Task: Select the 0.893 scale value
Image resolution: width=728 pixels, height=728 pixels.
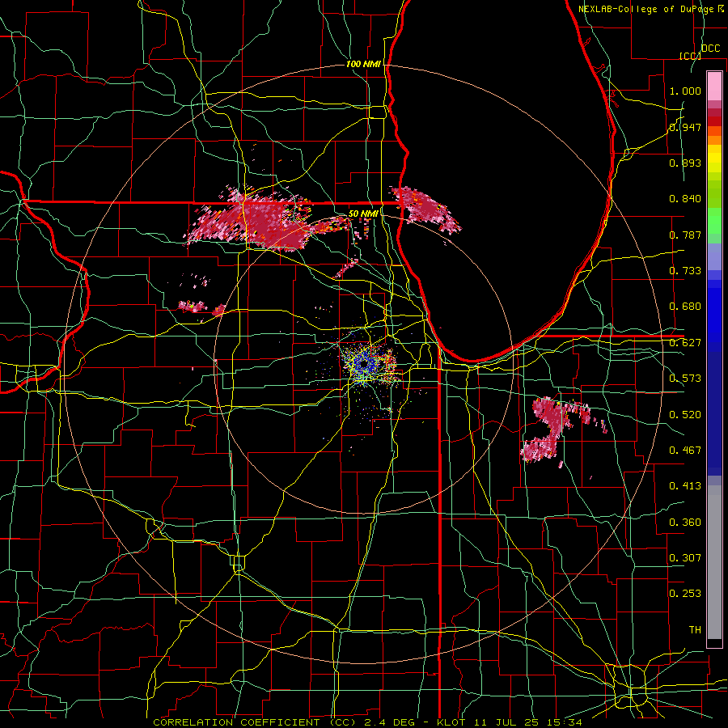Action: click(x=685, y=163)
